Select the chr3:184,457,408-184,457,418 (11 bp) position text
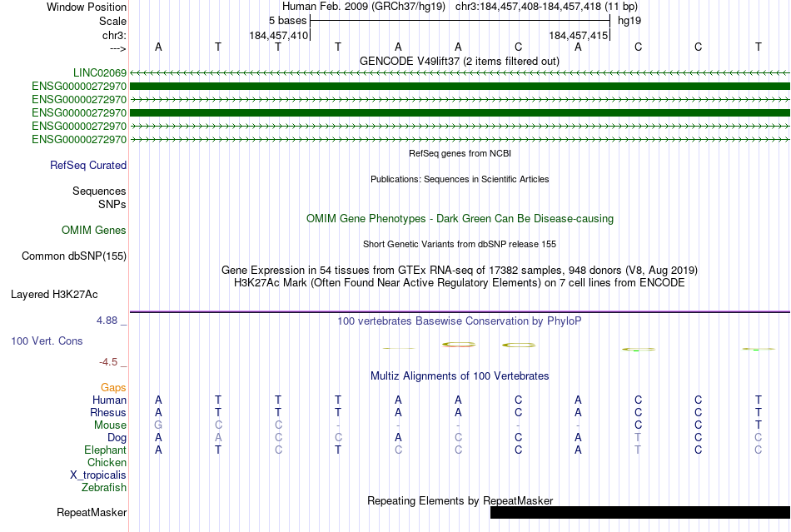The width and height of the screenshot is (791, 532). (x=546, y=7)
